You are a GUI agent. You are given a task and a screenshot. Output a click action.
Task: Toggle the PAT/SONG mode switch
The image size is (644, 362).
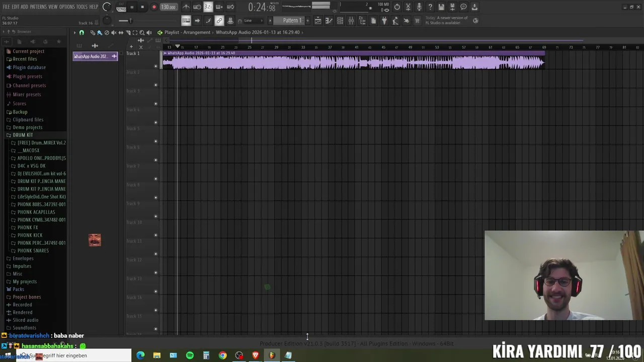click(121, 7)
